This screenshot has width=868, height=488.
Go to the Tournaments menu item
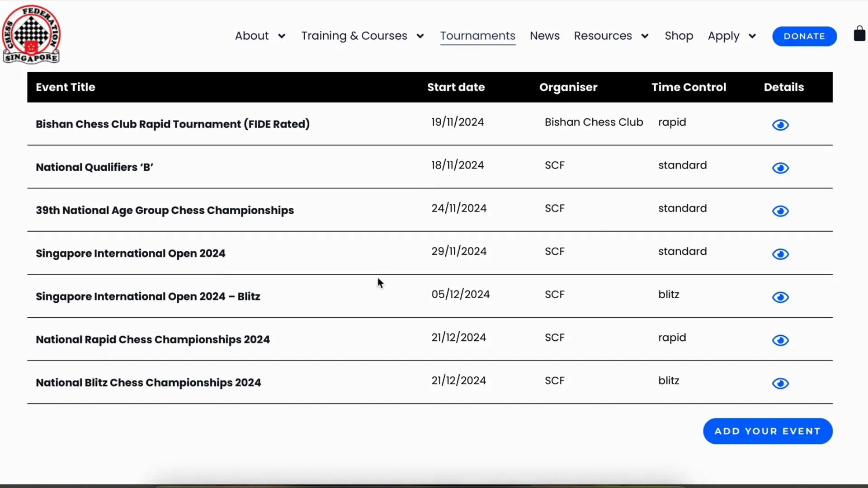[x=477, y=36]
